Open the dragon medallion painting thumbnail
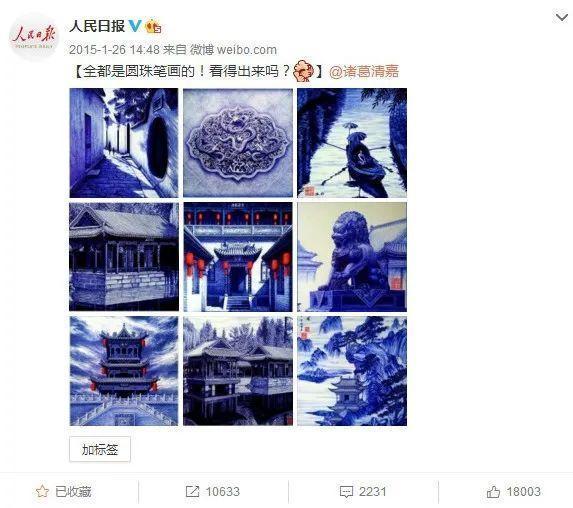The height and width of the screenshot is (508, 573). (x=238, y=143)
